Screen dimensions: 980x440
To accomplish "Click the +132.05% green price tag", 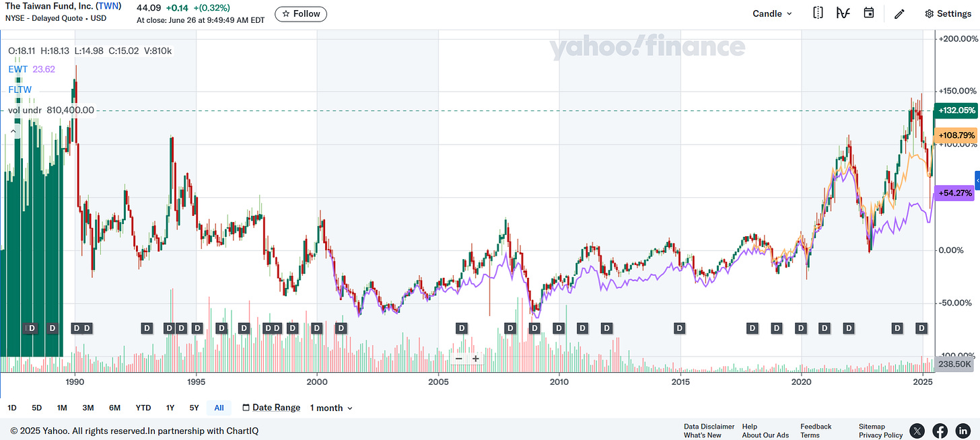I will pyautogui.click(x=956, y=110).
